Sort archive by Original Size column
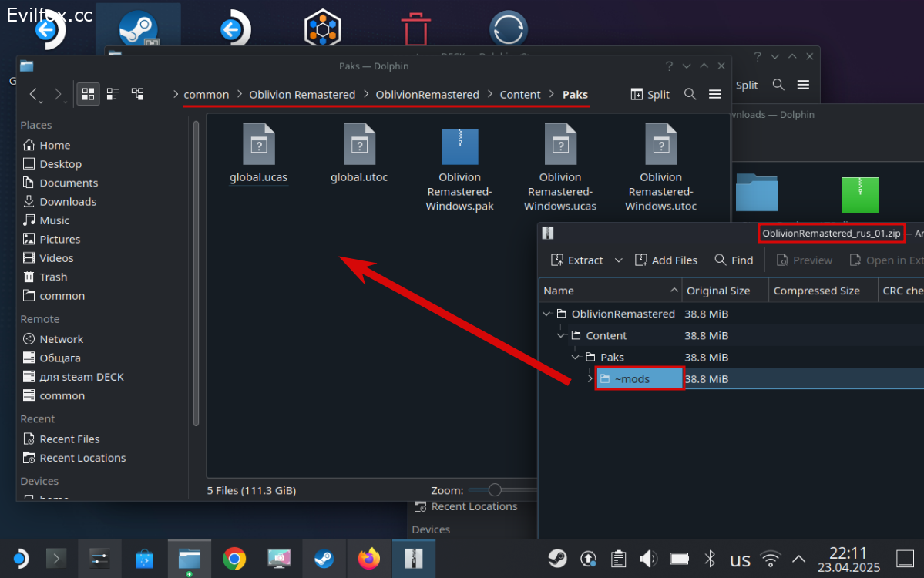This screenshot has width=924, height=578. 725,291
